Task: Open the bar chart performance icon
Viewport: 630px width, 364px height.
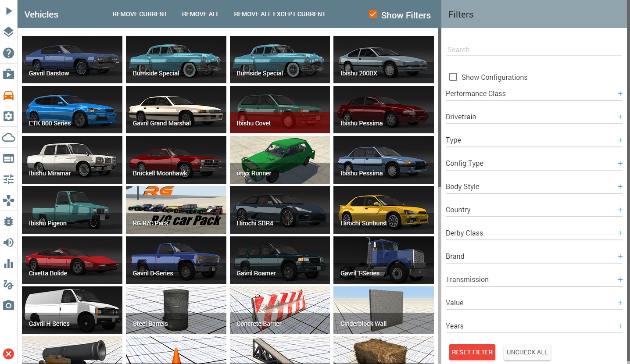Action: pos(8,264)
